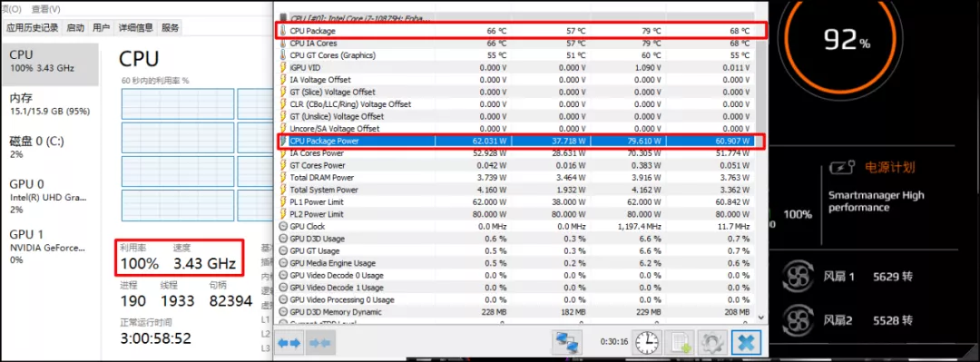Select the Total System Power row
980x362 pixels.
[516, 190]
